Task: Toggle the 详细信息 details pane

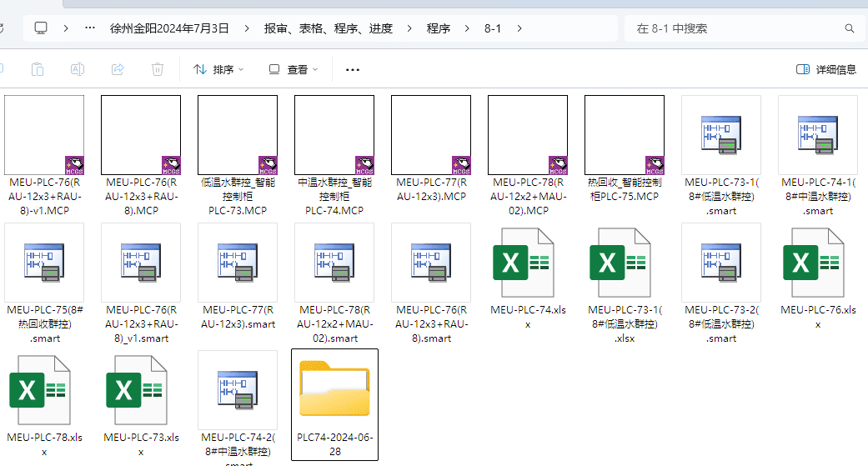Action: point(826,69)
